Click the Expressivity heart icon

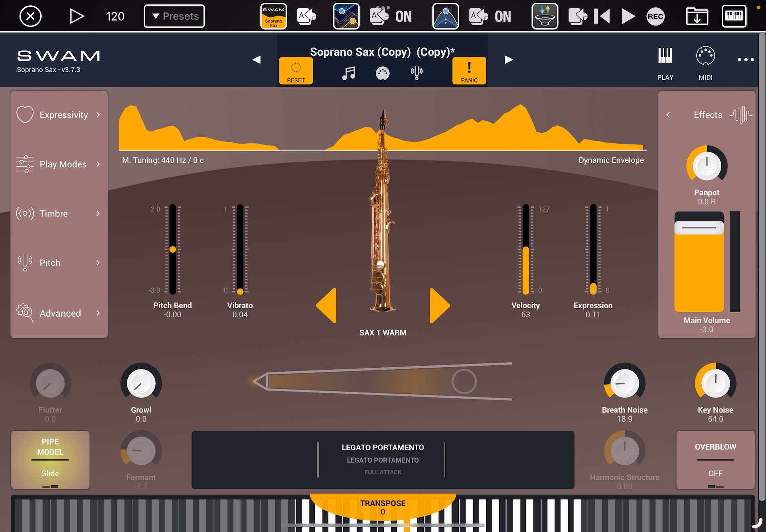(25, 114)
